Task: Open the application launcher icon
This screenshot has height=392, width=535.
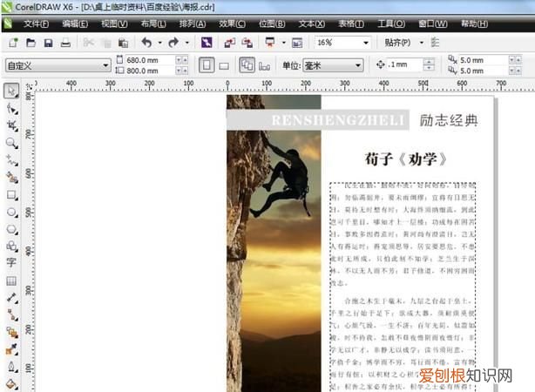Action: pyautogui.click(x=270, y=43)
